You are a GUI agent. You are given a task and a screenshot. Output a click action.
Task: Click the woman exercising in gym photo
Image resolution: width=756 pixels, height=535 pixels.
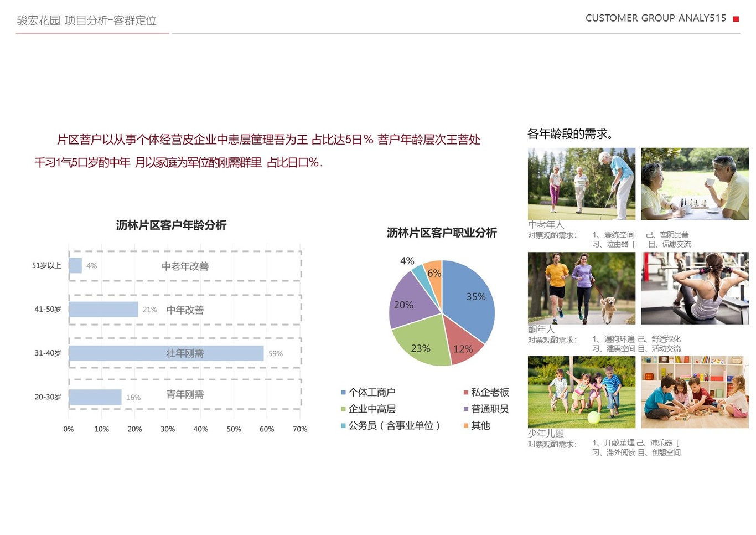tap(695, 289)
